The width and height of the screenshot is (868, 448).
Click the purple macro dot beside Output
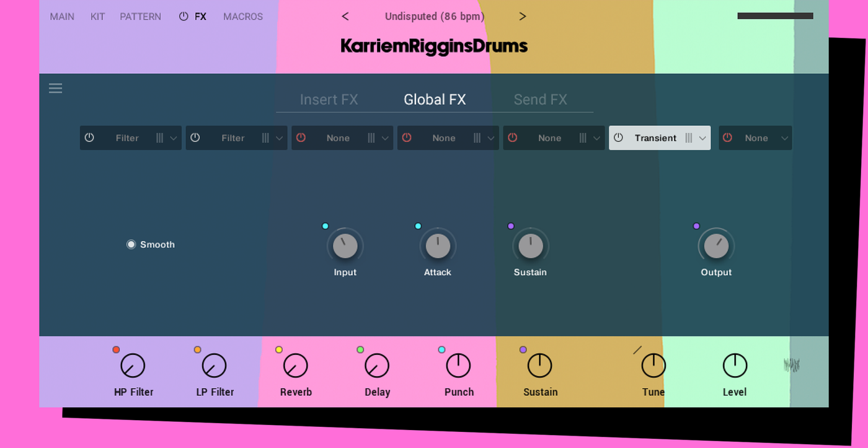[x=696, y=226]
